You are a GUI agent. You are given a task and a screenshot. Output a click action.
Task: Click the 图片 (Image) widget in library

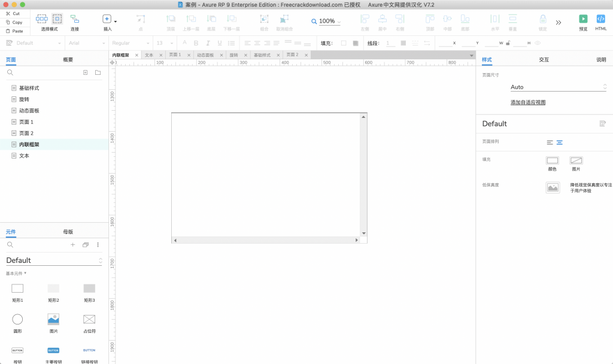53,319
